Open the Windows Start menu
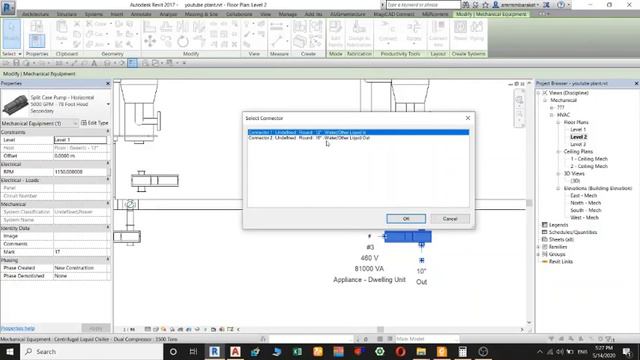This screenshot has width=640, height=360. (9, 351)
